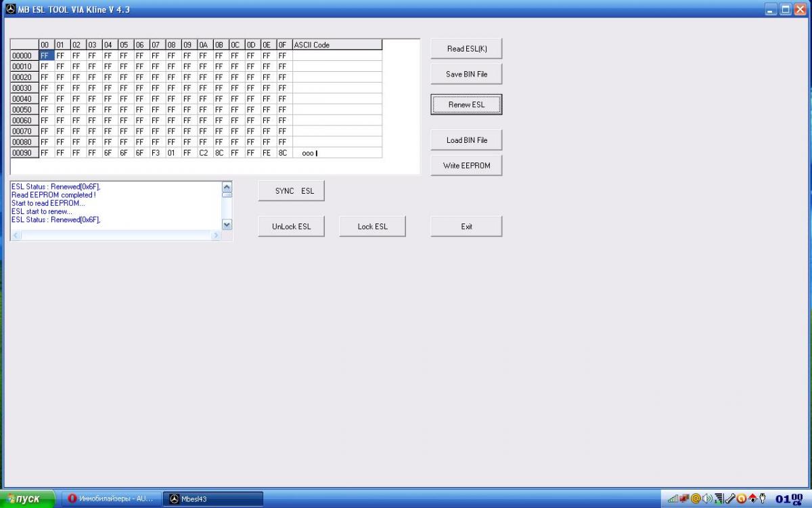This screenshot has height=508, width=812.
Task: Click the signal strength bars tray icon
Action: 673,499
